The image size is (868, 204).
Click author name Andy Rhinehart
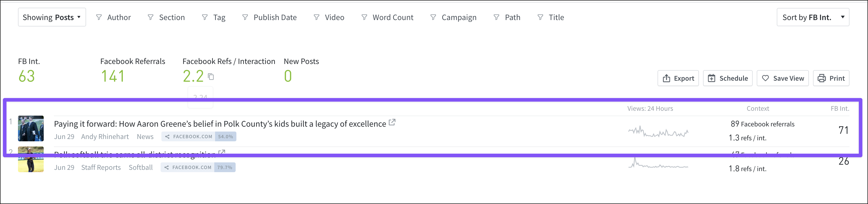click(105, 137)
